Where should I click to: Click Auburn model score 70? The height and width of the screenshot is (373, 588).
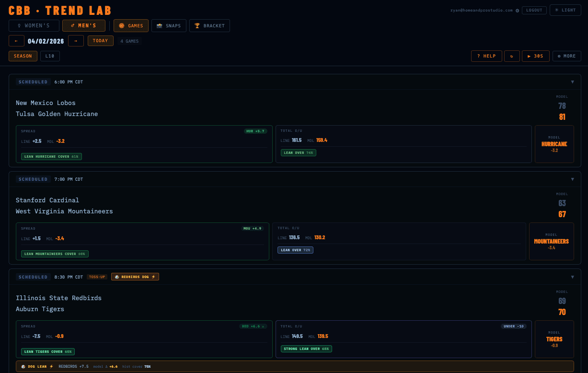click(x=562, y=312)
